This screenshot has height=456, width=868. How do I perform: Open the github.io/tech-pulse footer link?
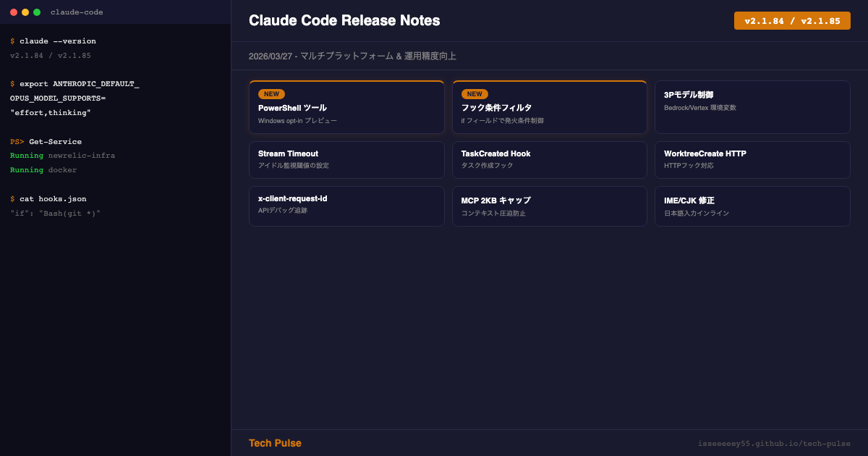(x=774, y=444)
